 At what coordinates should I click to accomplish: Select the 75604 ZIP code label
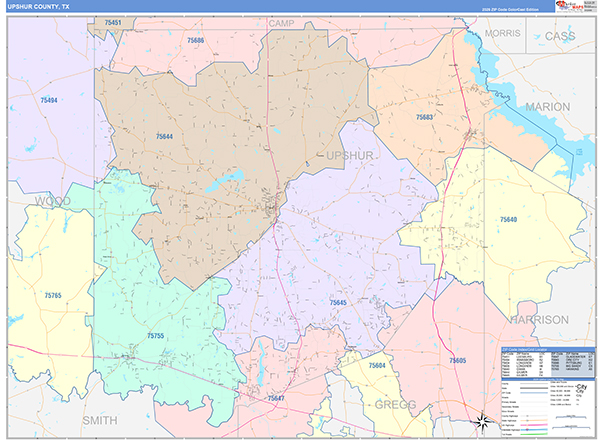tap(377, 365)
